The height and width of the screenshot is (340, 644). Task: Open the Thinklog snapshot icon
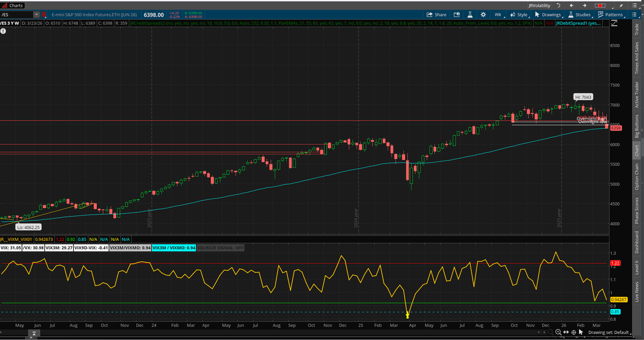point(456,14)
